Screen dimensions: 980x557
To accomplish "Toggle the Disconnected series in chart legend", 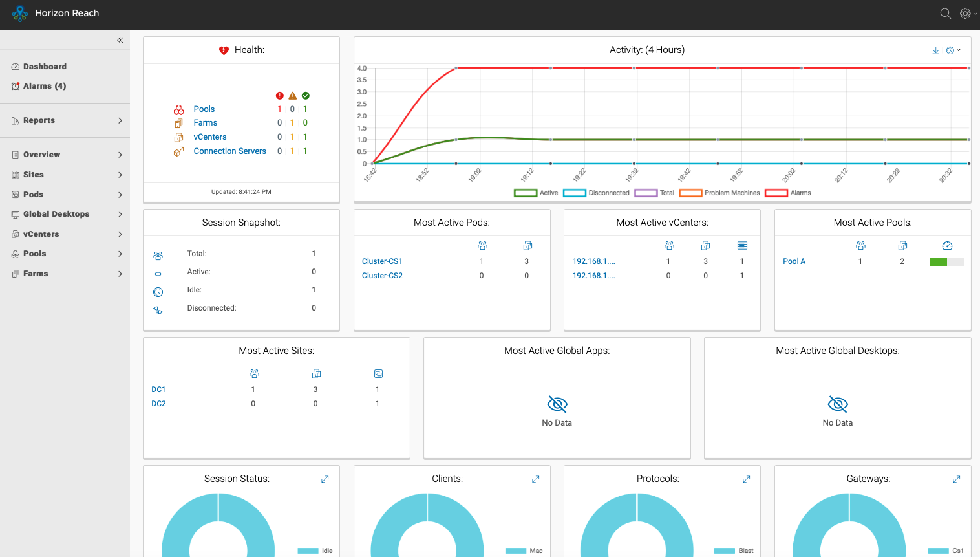I will (x=596, y=193).
